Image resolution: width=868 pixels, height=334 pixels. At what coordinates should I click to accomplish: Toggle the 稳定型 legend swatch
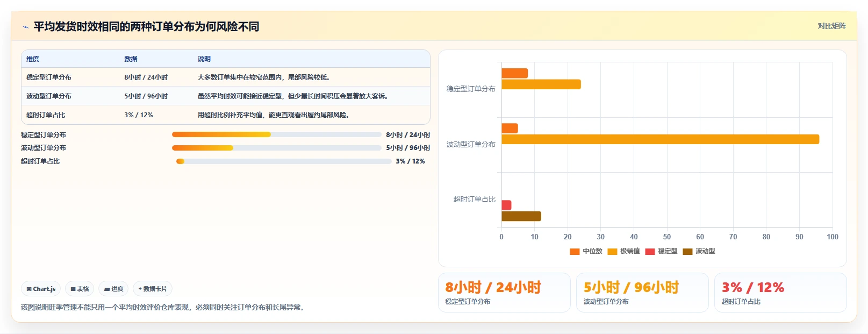click(x=650, y=251)
